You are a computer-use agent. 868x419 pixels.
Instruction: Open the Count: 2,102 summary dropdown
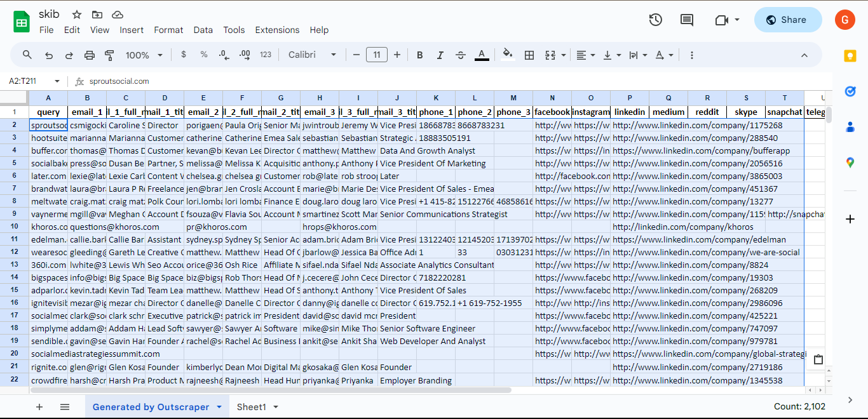(x=799, y=406)
